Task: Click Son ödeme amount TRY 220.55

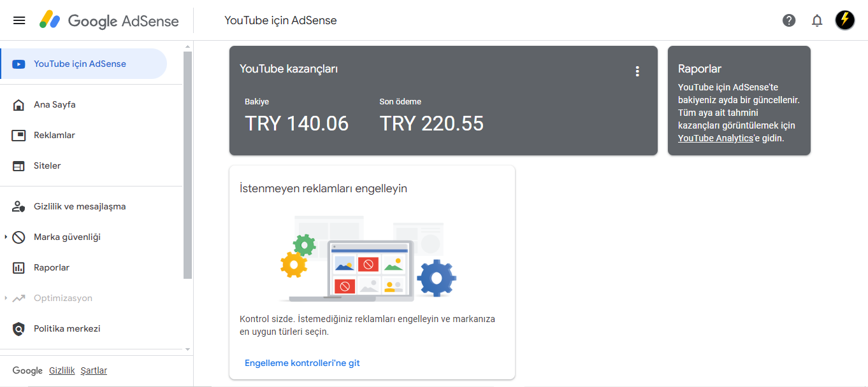Action: (x=431, y=123)
